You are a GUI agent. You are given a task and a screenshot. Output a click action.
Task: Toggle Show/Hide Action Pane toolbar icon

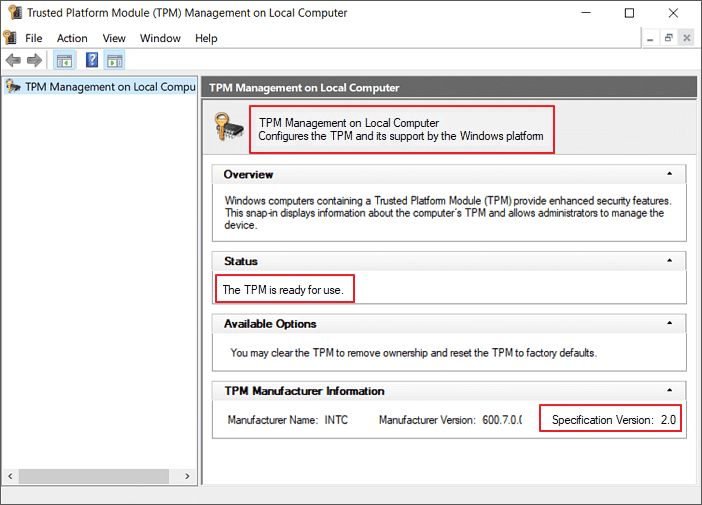click(114, 61)
